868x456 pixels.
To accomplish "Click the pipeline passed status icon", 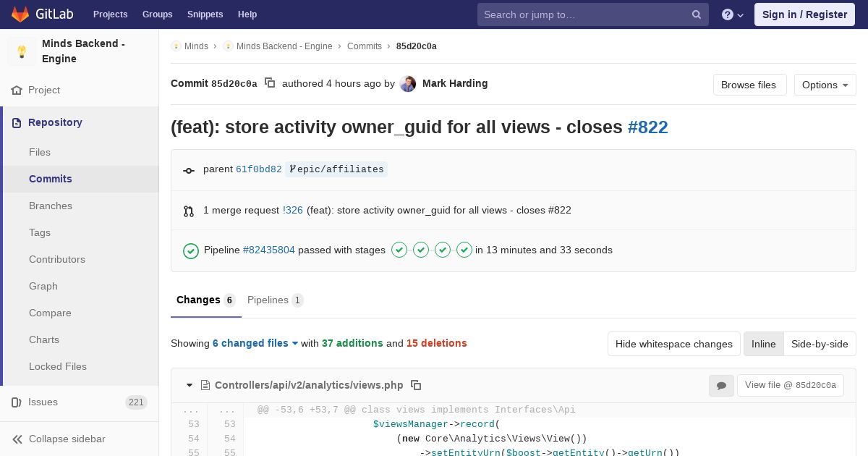I will click(x=191, y=250).
